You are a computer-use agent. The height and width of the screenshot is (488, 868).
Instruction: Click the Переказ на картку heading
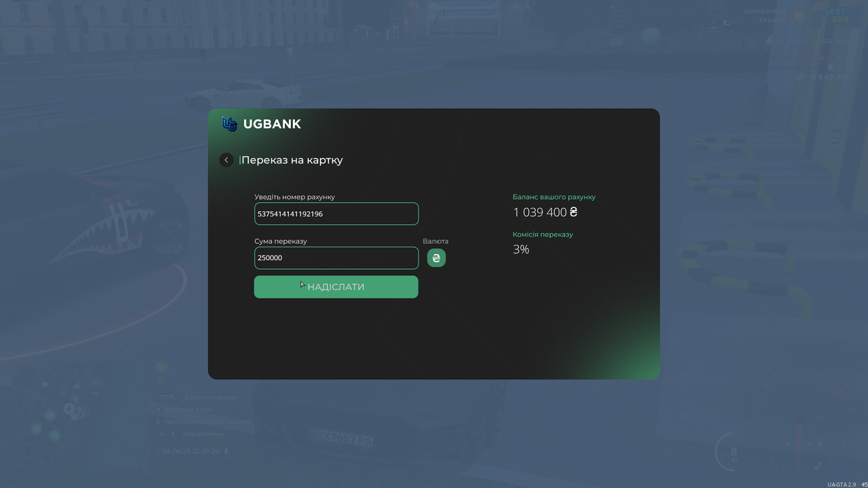tap(292, 160)
